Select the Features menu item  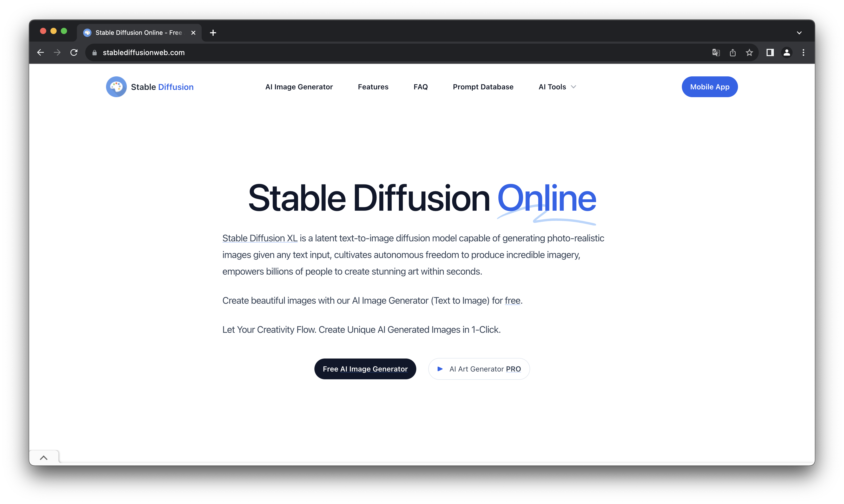point(373,87)
